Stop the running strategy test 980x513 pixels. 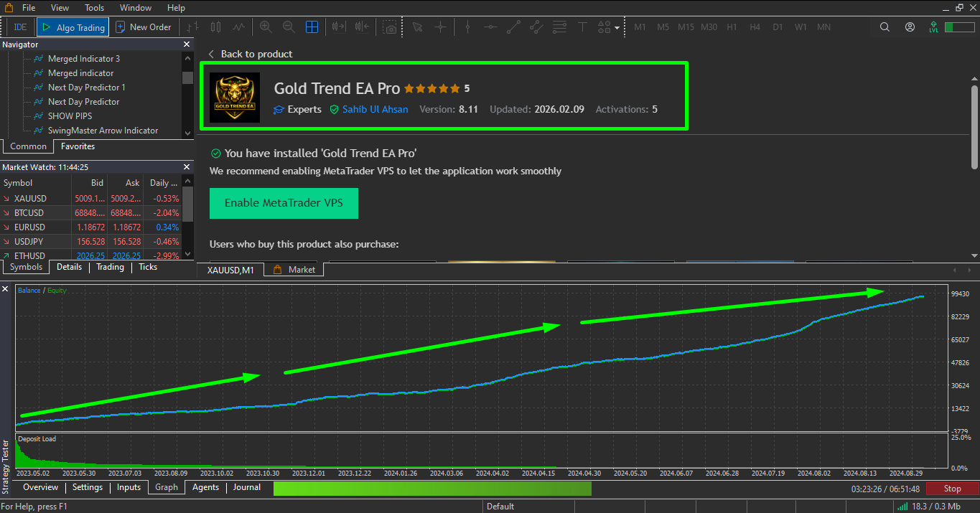952,489
